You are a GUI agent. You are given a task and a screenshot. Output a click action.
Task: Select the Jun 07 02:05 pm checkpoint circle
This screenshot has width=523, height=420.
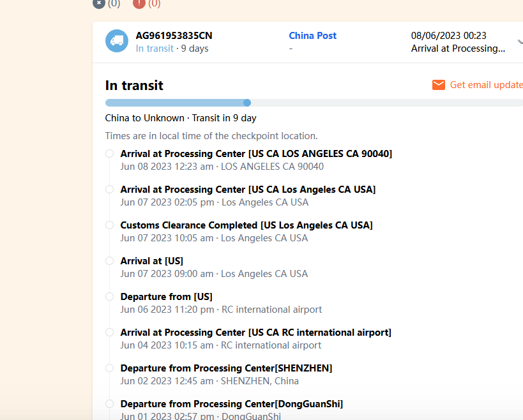click(x=109, y=190)
